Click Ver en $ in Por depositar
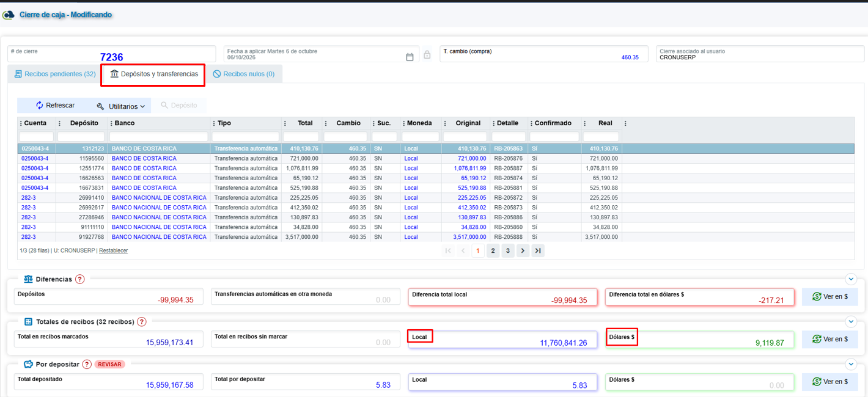This screenshot has width=868, height=397. tap(830, 382)
